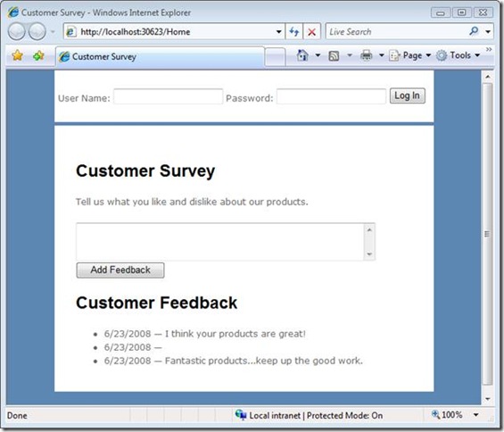
Task: Click the page vertical scrollbar thumb
Action: click(x=487, y=234)
